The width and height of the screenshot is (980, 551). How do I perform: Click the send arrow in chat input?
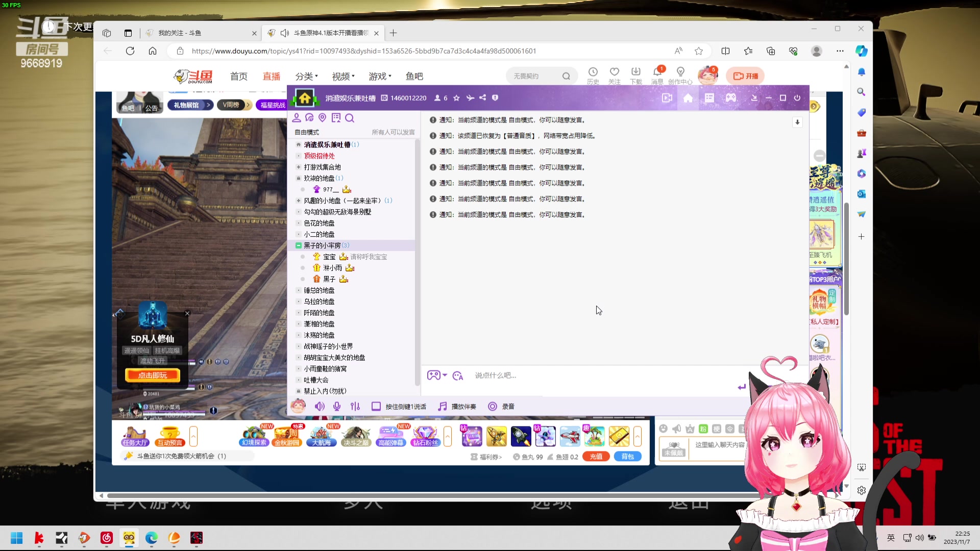pyautogui.click(x=742, y=387)
